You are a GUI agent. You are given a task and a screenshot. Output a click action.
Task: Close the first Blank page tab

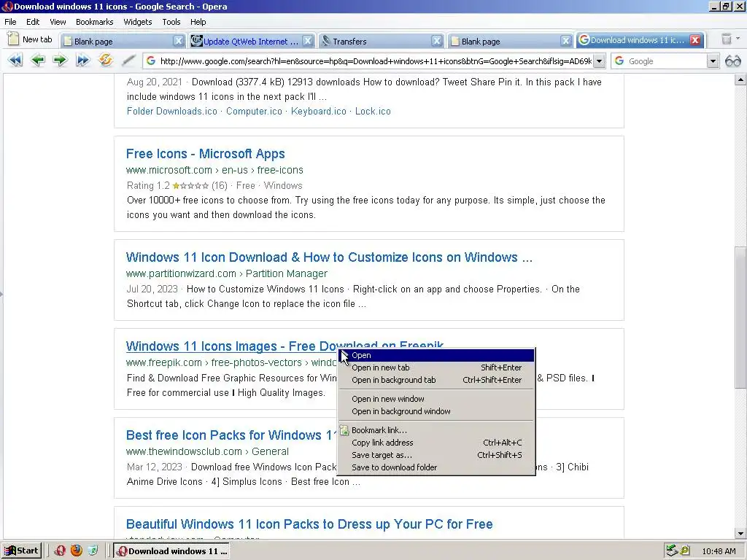pos(178,41)
